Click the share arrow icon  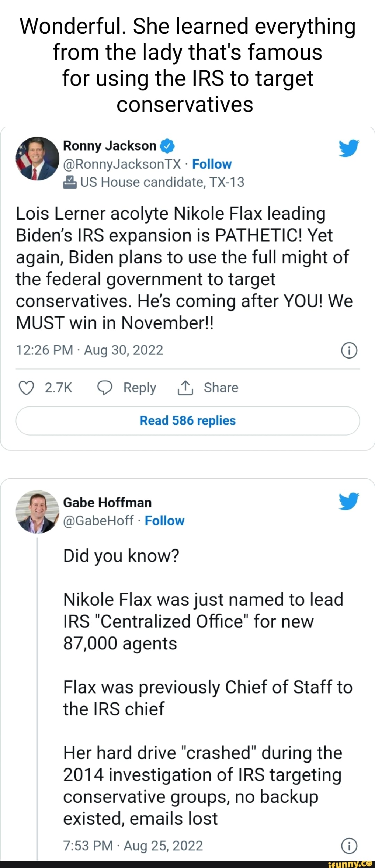pos(185,388)
